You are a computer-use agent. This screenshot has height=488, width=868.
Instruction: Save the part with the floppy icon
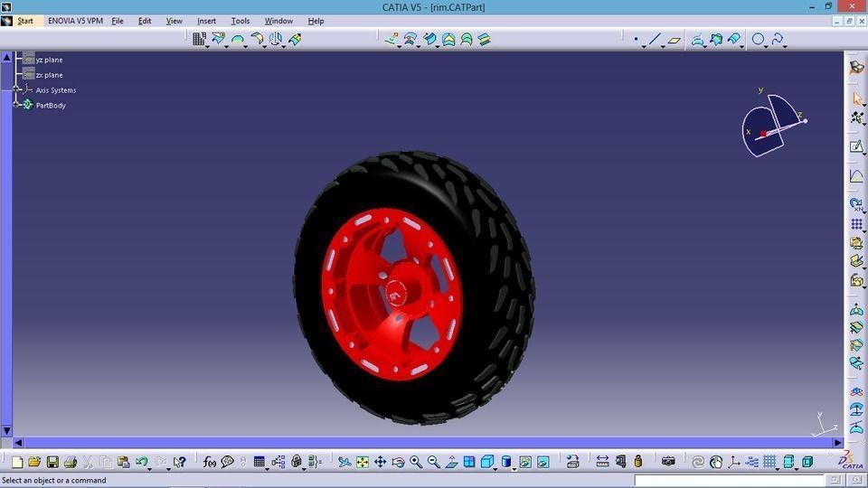coord(52,462)
